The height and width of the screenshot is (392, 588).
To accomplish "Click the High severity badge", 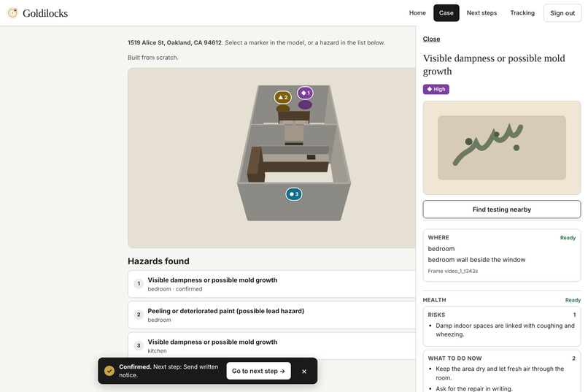I will [x=436, y=89].
